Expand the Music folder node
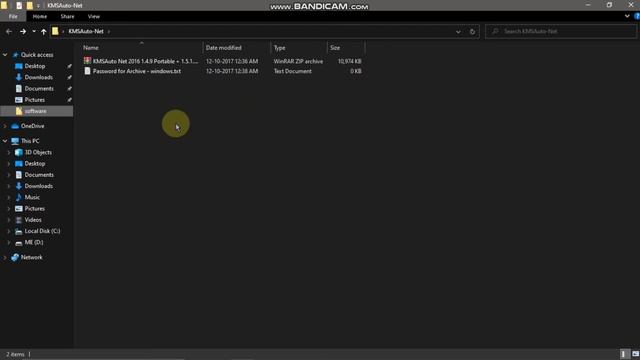The width and height of the screenshot is (640, 360). point(9,197)
